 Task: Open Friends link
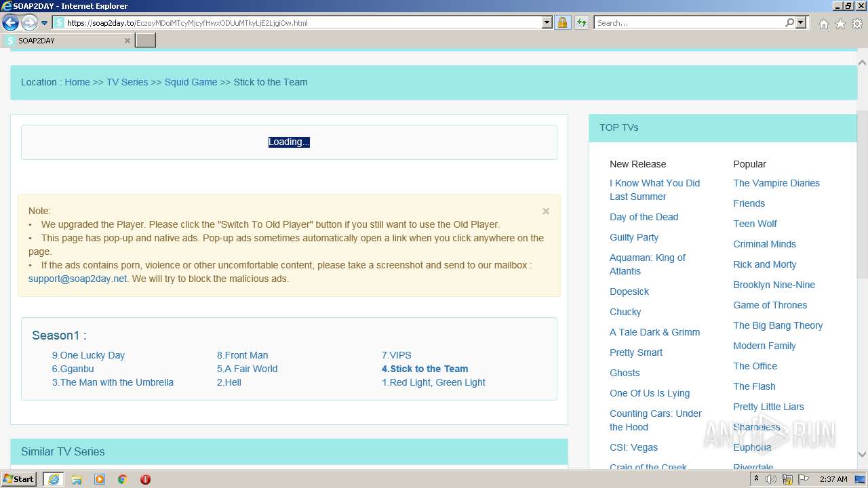pyautogui.click(x=749, y=203)
